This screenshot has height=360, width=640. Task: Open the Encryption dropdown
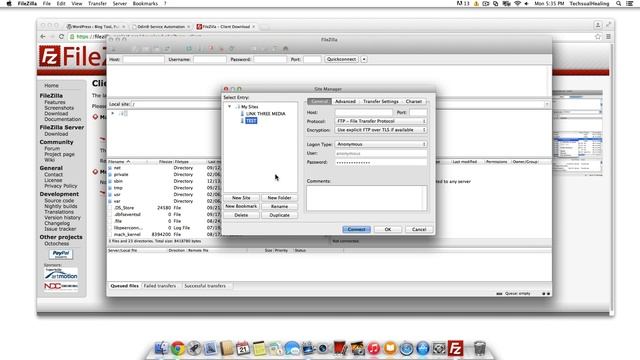(x=381, y=130)
